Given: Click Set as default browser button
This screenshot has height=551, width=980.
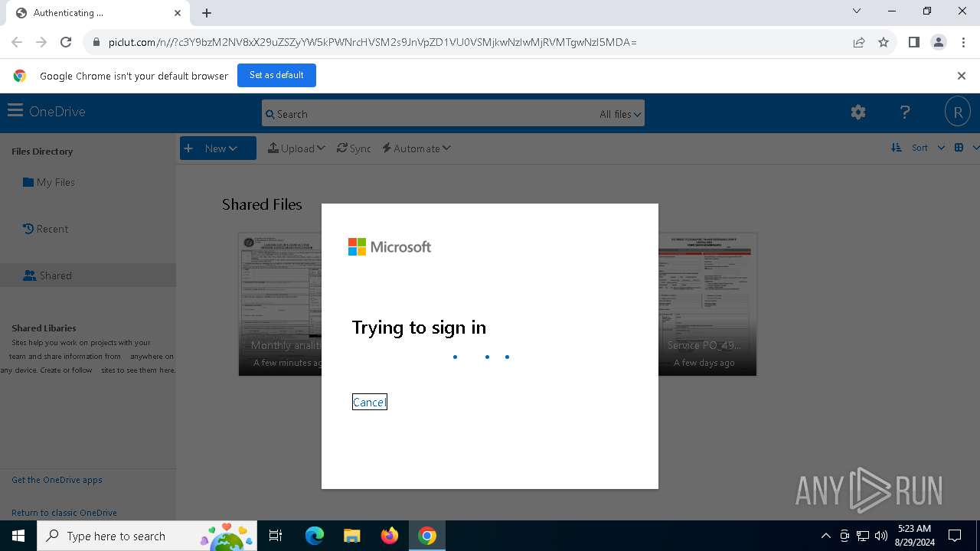Looking at the screenshot, I should coord(276,75).
